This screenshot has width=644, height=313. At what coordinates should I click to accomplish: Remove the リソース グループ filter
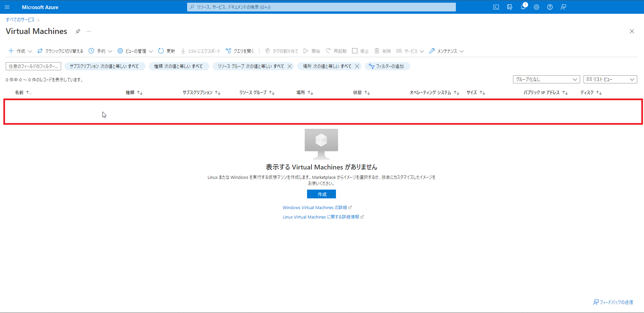(x=290, y=66)
